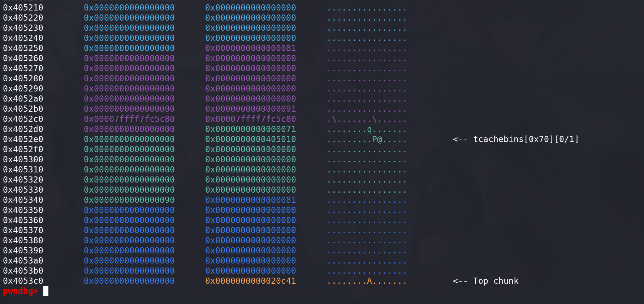Select the address 0x405380

[23, 240]
